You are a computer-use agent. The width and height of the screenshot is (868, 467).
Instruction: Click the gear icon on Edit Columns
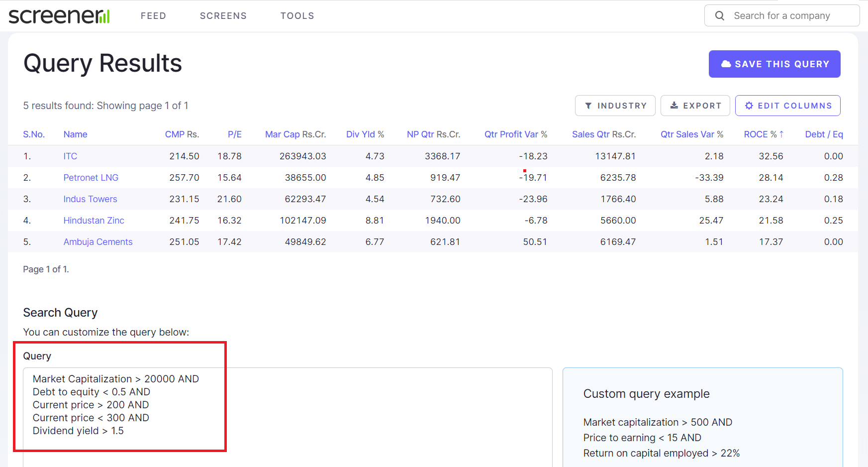[x=749, y=106]
